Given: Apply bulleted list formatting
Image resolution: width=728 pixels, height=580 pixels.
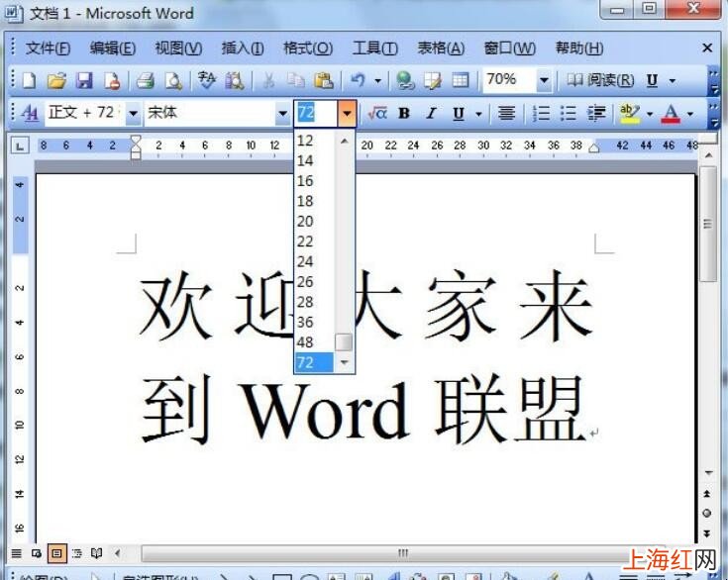Looking at the screenshot, I should [x=569, y=113].
